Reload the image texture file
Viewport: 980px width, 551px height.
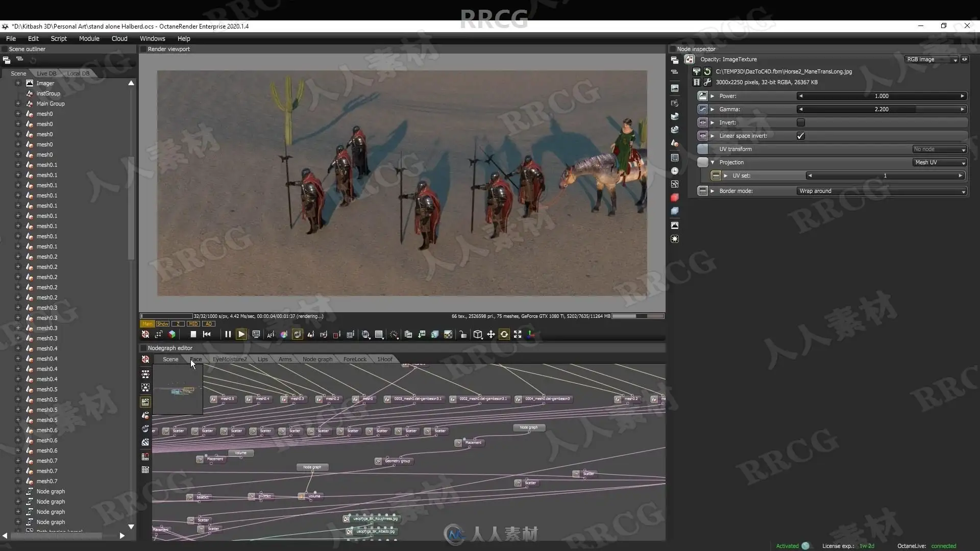707,72
